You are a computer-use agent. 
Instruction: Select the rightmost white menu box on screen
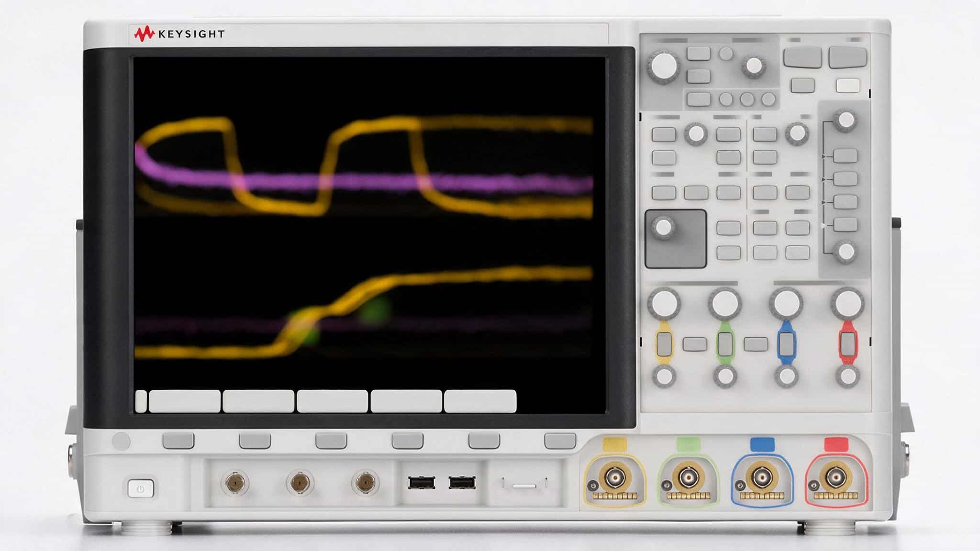(x=480, y=401)
